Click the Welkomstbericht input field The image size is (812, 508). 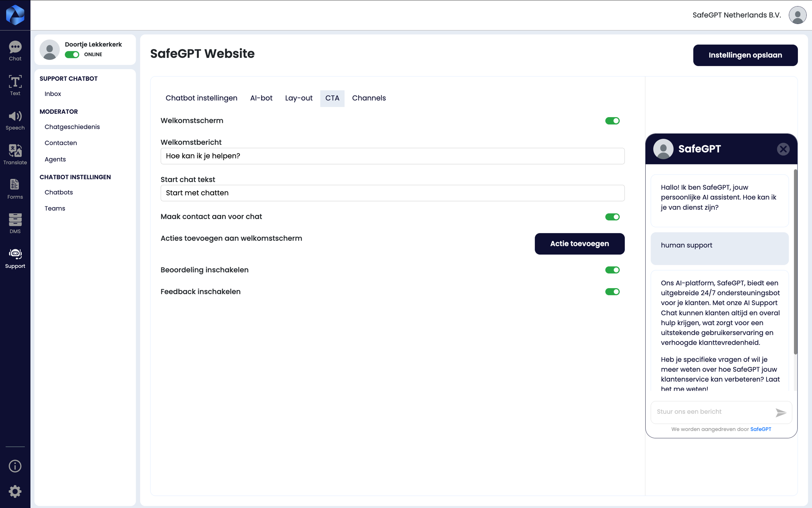pos(392,156)
